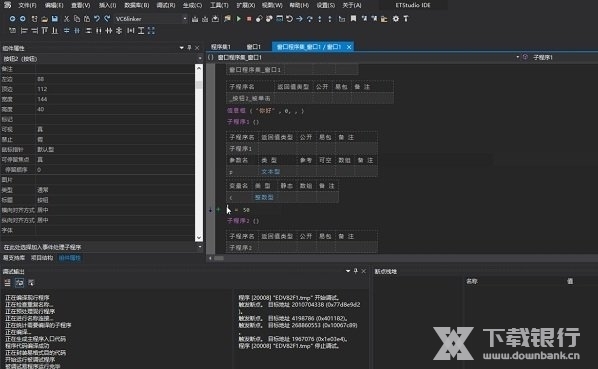This screenshot has width=598, height=369.
Task: Click the make same height icon
Action: (x=141, y=30)
